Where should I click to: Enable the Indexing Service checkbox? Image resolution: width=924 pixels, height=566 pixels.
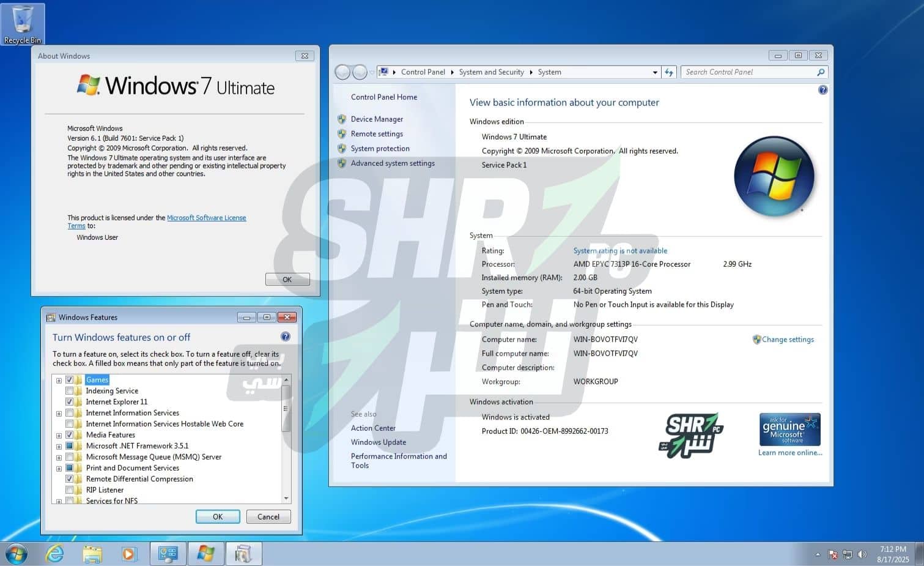point(69,391)
